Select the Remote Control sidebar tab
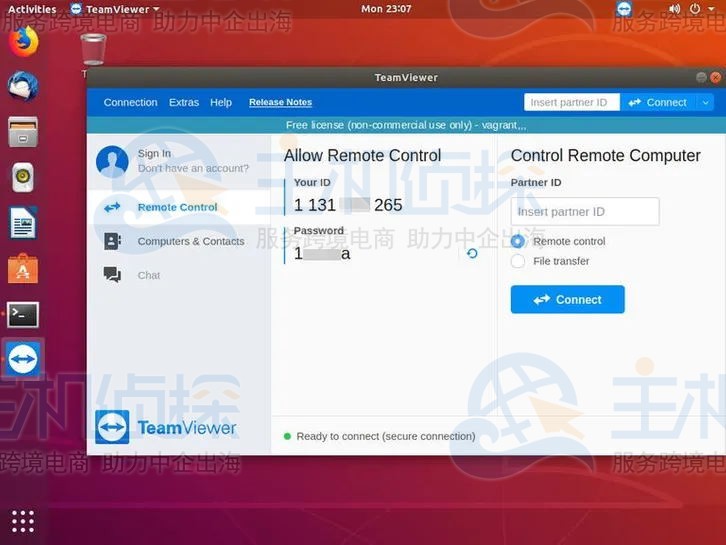Image resolution: width=726 pixels, height=545 pixels. (176, 207)
